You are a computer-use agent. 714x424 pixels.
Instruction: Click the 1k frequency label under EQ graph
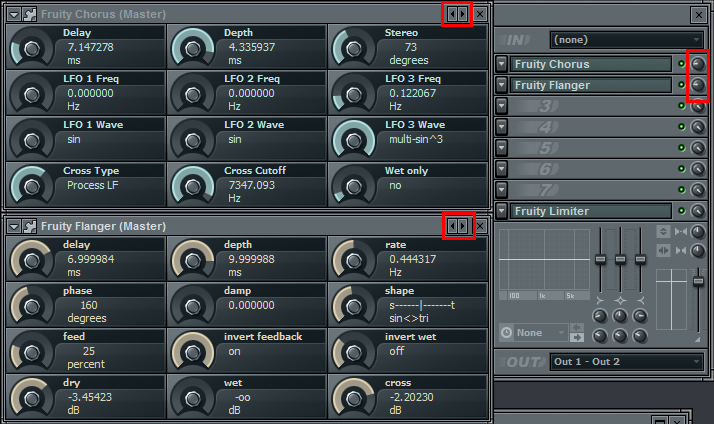[542, 296]
